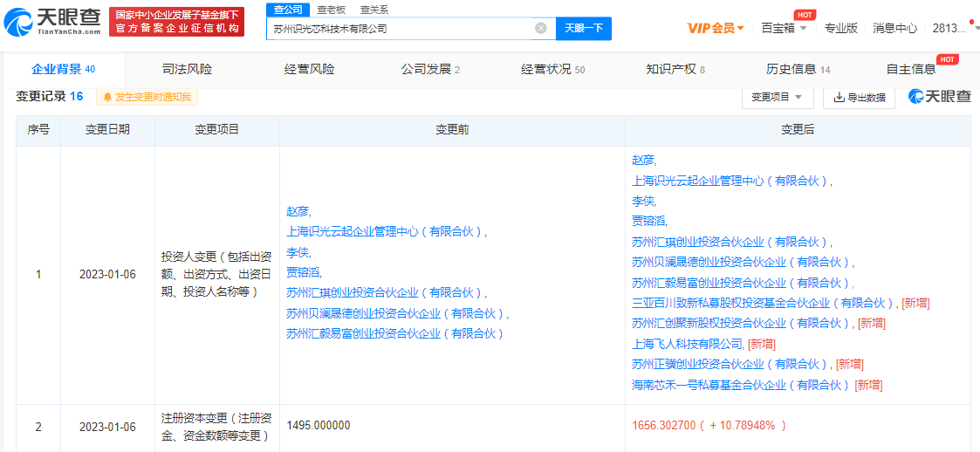Viewport: 980px width, 452px height.
Task: Open 赵彦 in the 变更前 column
Action: 298,211
